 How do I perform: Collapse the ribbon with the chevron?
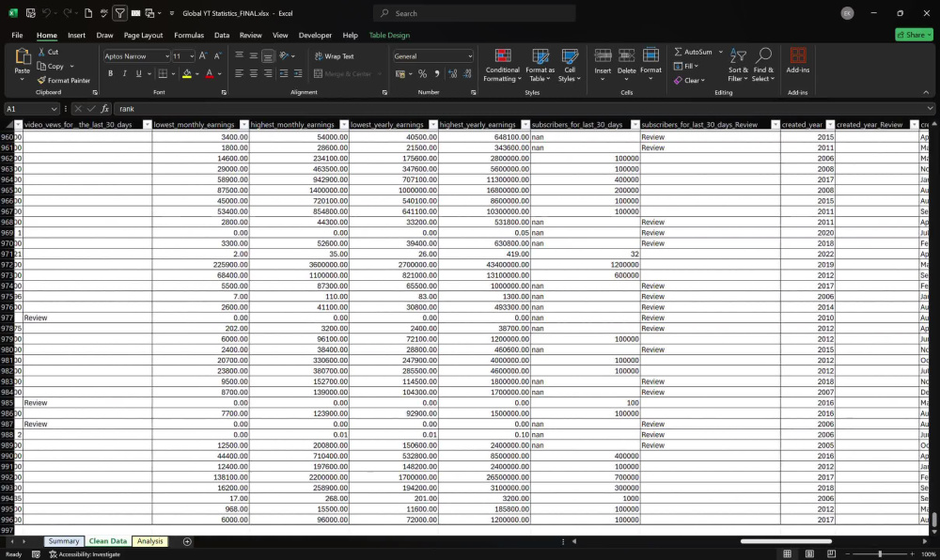click(x=926, y=93)
